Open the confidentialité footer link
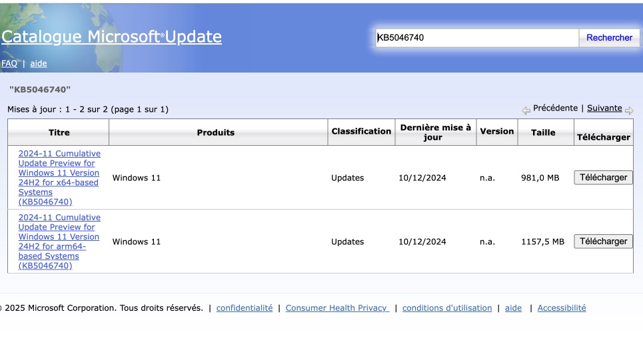 tap(245, 308)
